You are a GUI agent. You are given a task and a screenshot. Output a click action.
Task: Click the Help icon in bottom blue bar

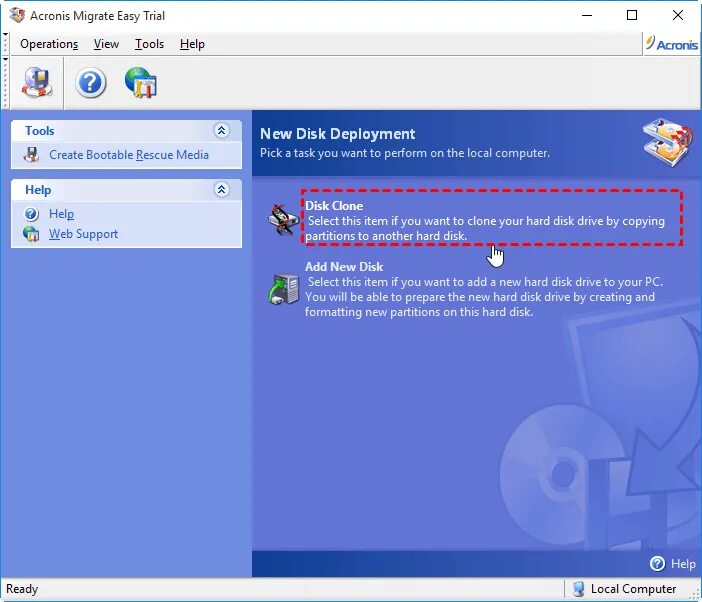coord(657,564)
